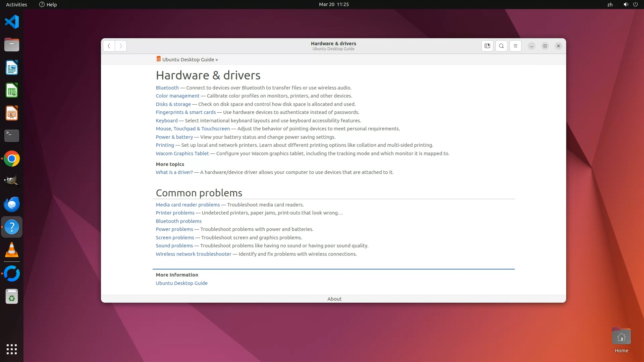Open Terminal from the dock
The height and width of the screenshot is (362, 644).
pos(12,136)
